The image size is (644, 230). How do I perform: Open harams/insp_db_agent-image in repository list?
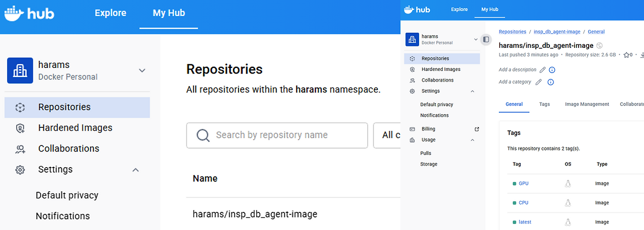(x=255, y=214)
